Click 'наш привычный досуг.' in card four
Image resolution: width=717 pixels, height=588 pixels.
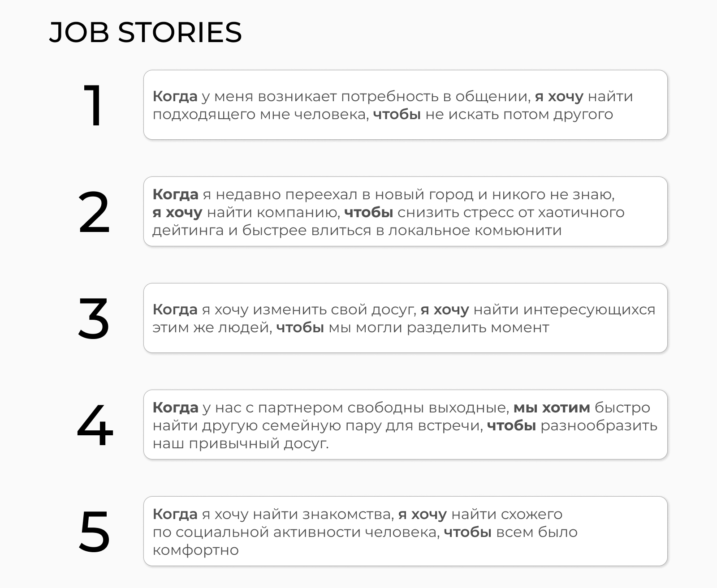point(241,444)
